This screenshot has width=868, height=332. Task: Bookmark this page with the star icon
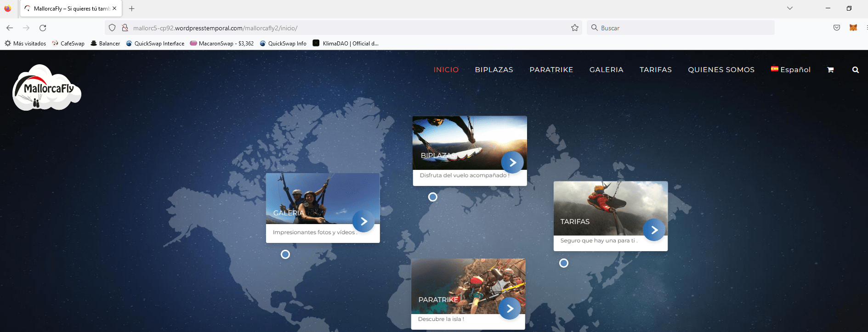[x=574, y=28]
